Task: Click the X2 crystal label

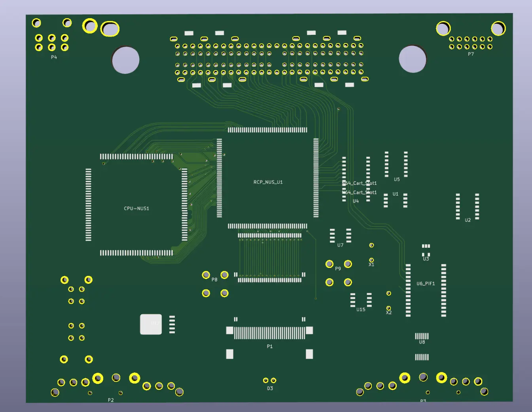Action: pyautogui.click(x=389, y=312)
